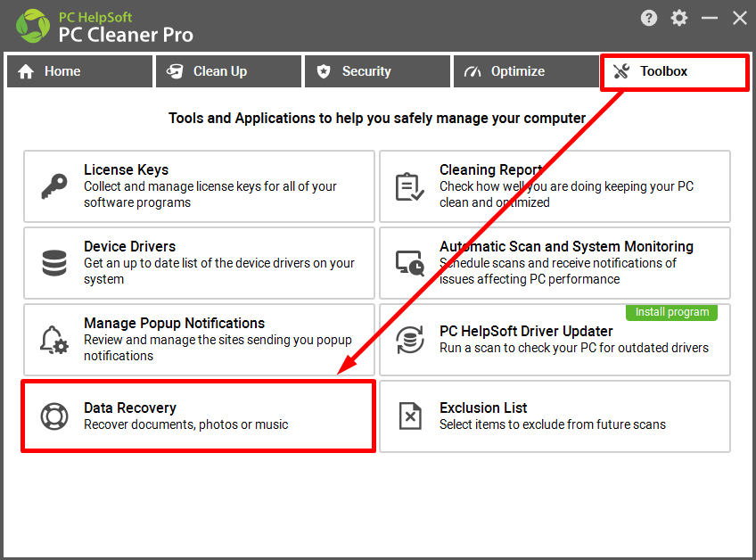Open the Security tab
Image resolution: width=756 pixels, height=560 pixels.
(x=377, y=71)
